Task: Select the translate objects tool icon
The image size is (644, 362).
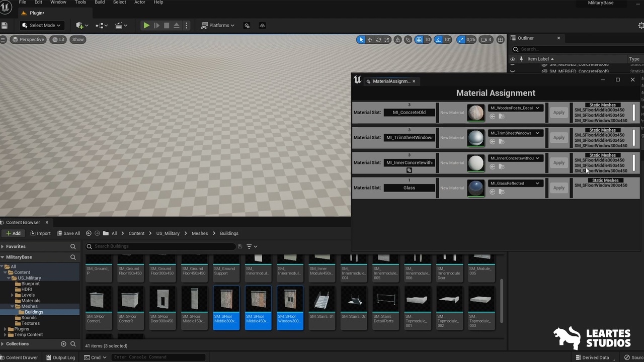Action: pos(370,40)
